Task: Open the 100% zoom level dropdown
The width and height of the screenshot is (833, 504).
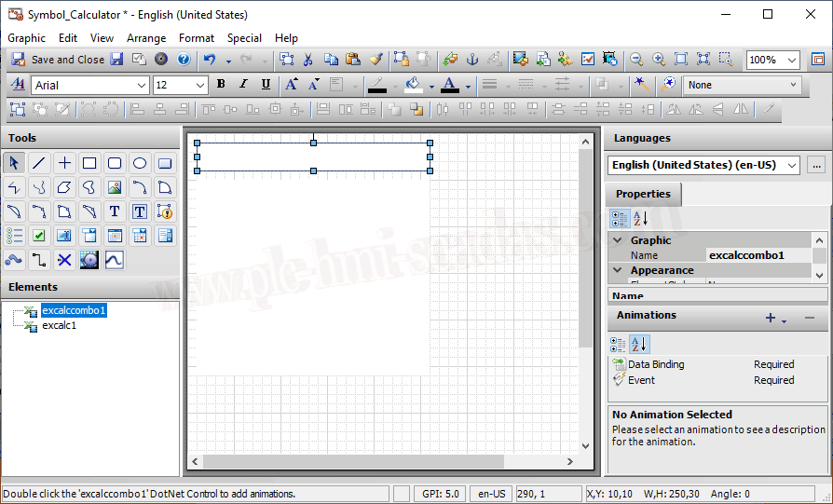Action: point(791,60)
